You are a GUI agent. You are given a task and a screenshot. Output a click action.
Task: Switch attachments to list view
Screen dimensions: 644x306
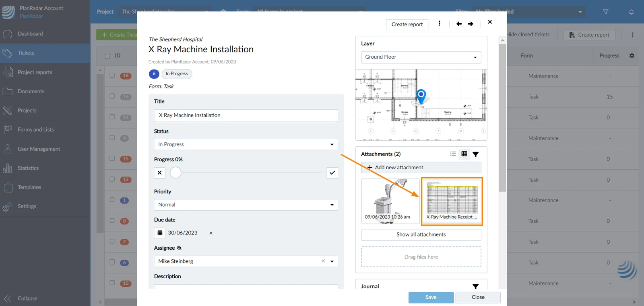click(x=453, y=154)
